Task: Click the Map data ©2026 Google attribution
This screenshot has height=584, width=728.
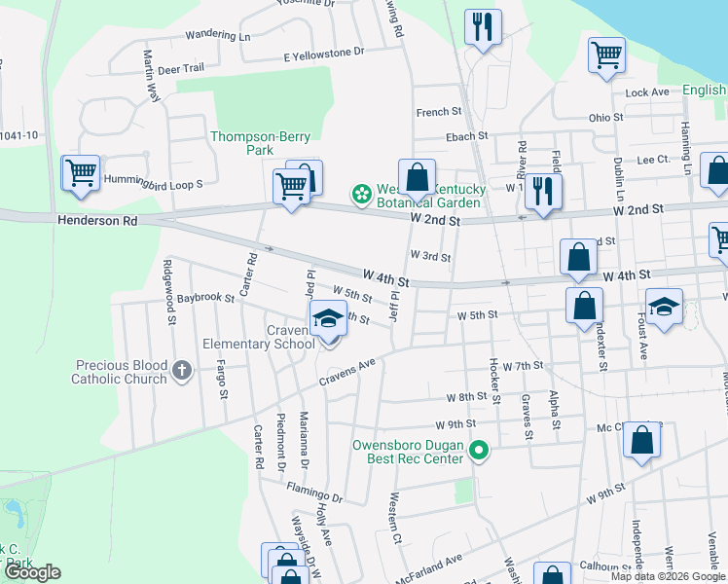Action: click(669, 577)
